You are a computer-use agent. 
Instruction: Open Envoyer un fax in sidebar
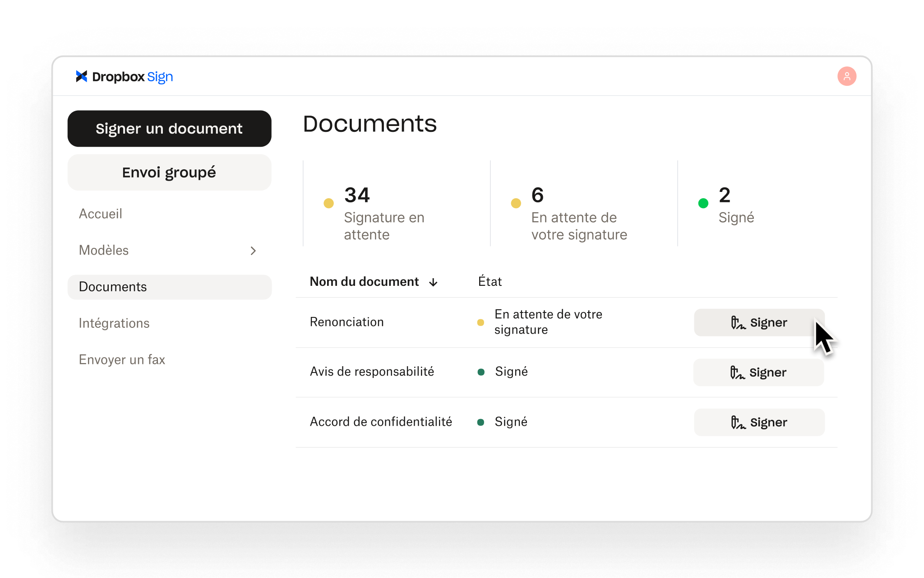pyautogui.click(x=122, y=360)
